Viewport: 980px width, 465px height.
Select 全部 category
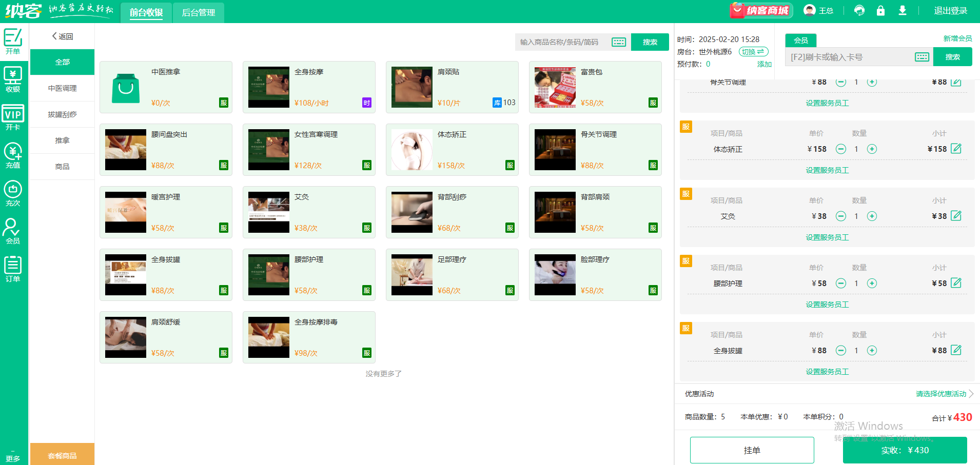point(63,62)
